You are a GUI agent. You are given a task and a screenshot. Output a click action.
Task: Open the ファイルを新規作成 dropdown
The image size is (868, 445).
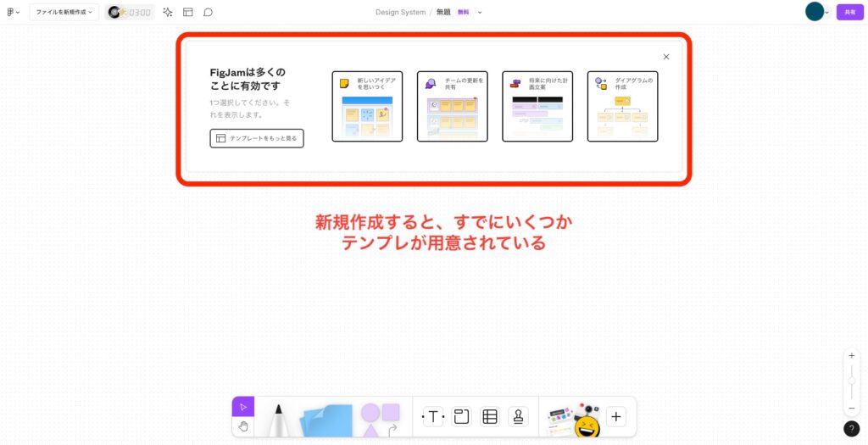pyautogui.click(x=64, y=12)
